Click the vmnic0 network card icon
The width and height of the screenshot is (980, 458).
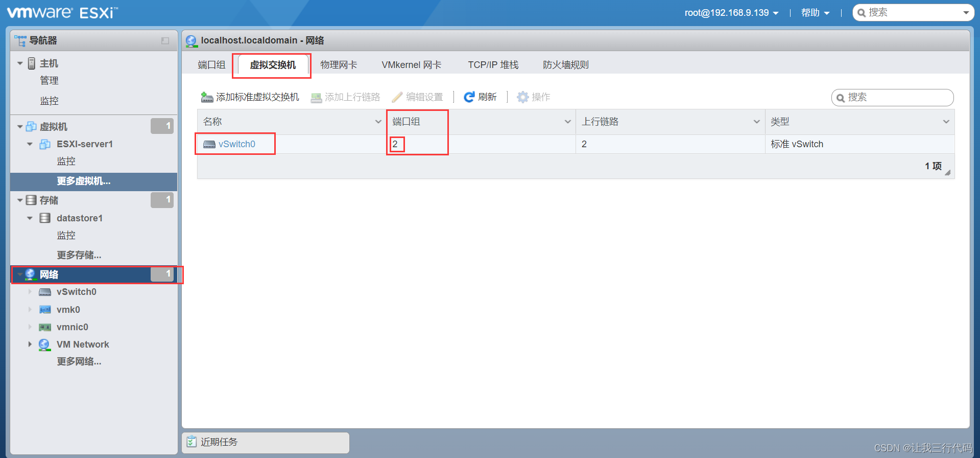(45, 327)
